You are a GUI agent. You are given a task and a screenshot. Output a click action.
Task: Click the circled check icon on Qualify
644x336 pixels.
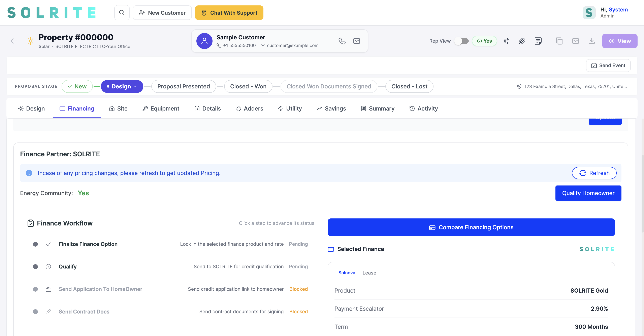(x=48, y=267)
